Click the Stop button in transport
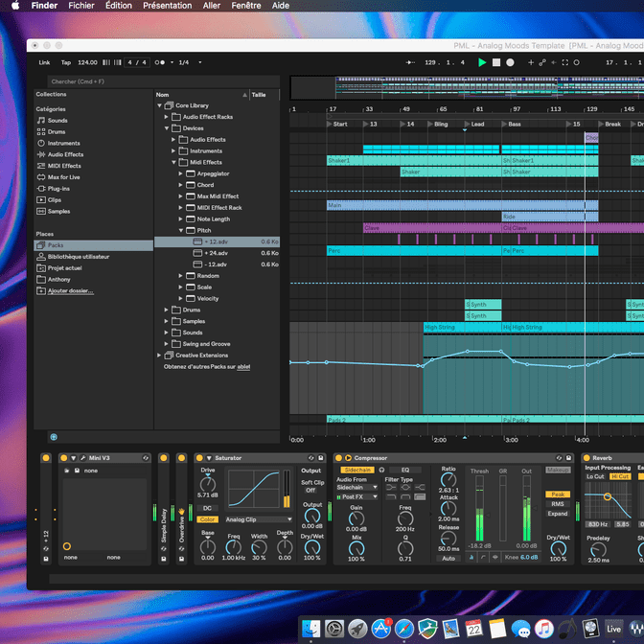 [496, 62]
